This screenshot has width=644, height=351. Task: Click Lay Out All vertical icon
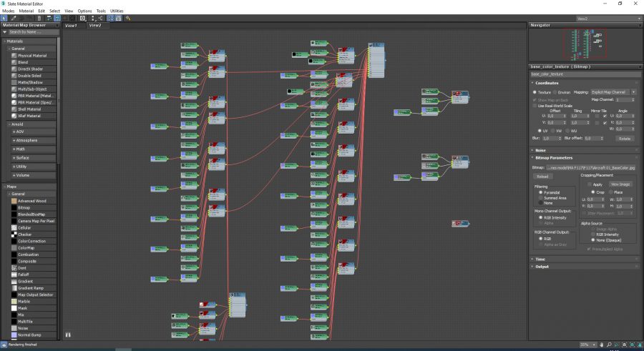pos(93,18)
